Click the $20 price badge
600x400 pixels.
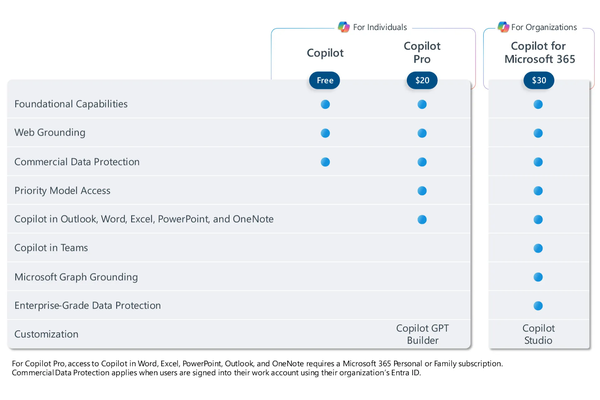[422, 80]
